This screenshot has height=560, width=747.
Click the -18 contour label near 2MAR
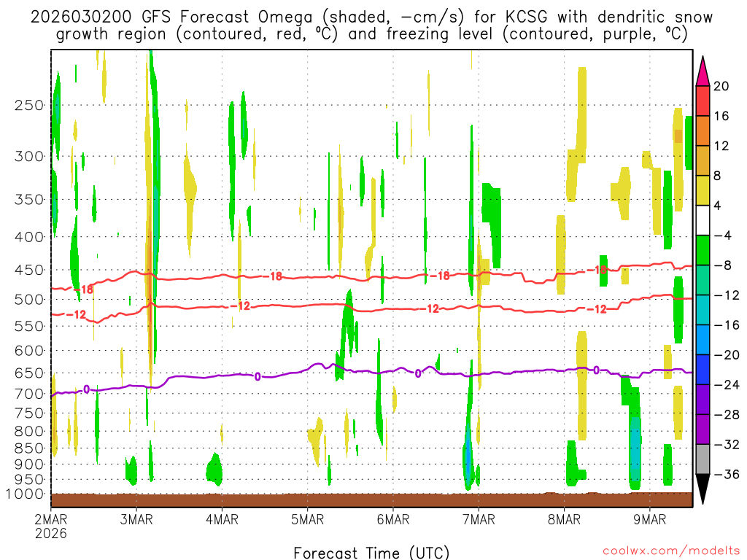coord(84,289)
